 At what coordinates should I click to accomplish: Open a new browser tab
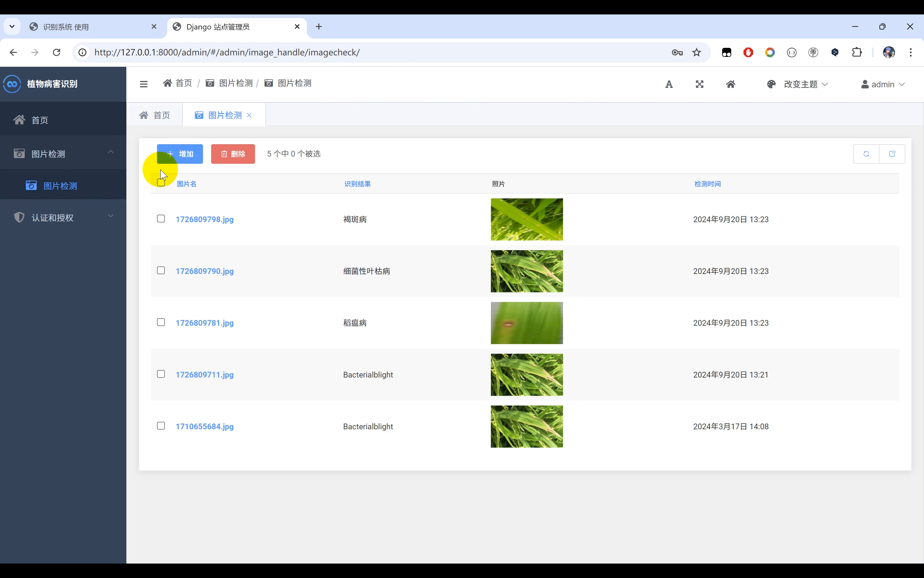[319, 27]
